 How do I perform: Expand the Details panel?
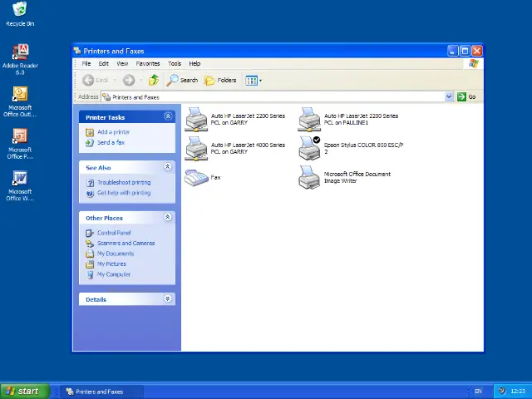coord(168,298)
